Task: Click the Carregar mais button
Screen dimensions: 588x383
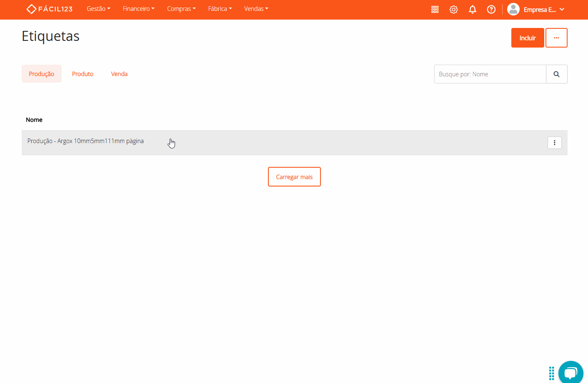Action: pyautogui.click(x=294, y=177)
